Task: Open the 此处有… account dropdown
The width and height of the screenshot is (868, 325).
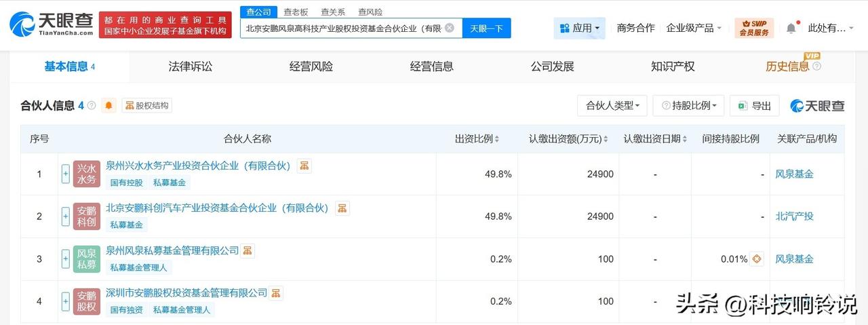Action: tap(832, 28)
